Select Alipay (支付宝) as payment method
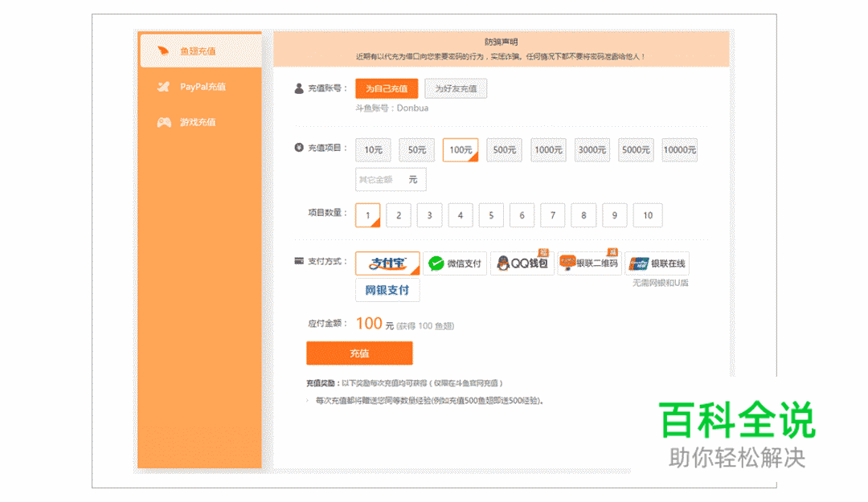The image size is (868, 502). coord(387,263)
